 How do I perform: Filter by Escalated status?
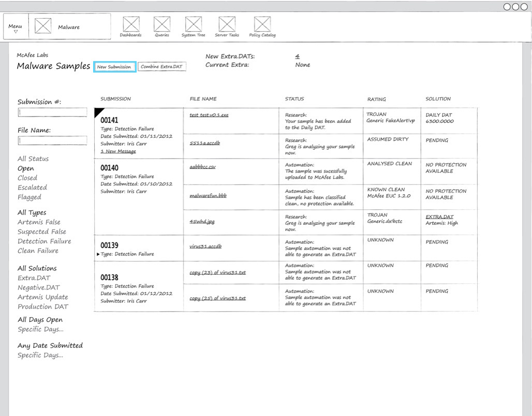(32, 188)
